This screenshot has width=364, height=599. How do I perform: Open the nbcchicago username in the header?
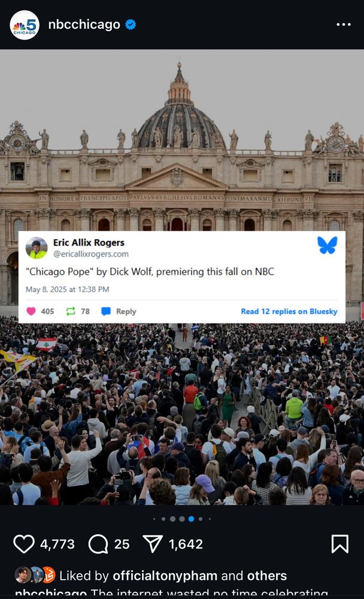tap(84, 25)
